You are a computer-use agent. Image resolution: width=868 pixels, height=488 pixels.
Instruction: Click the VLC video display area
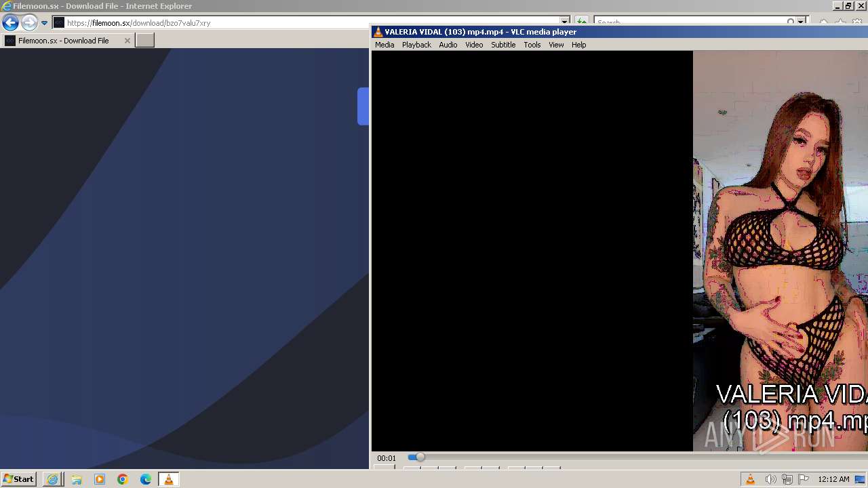(x=619, y=251)
